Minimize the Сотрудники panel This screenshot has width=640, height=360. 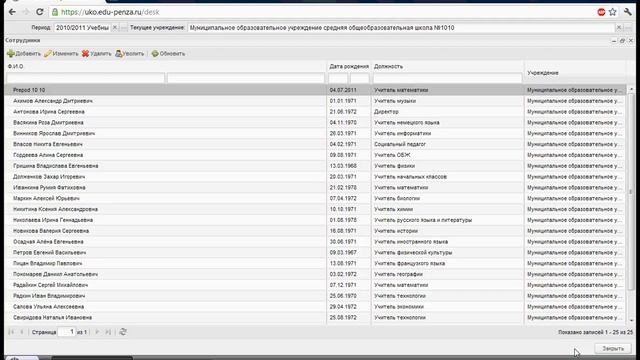point(614,41)
